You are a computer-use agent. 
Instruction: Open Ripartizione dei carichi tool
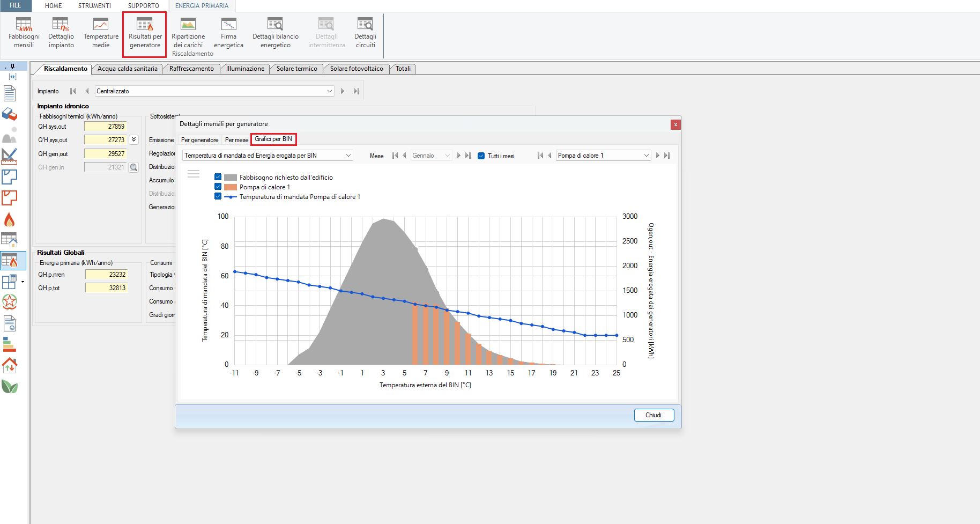coord(188,33)
